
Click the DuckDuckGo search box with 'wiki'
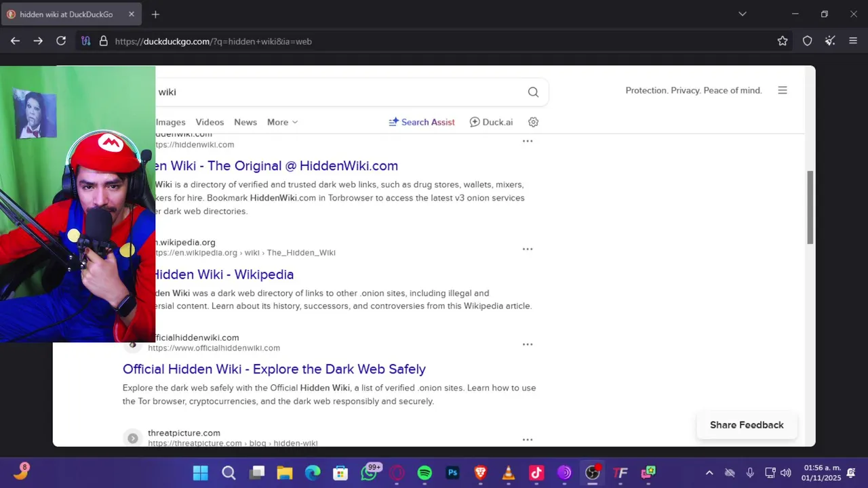tap(339, 92)
